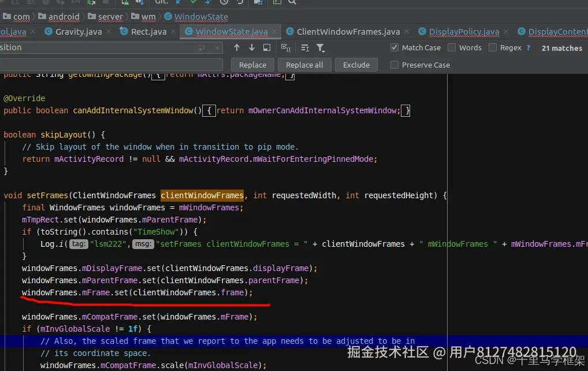The width and height of the screenshot is (588, 371).
Task: Click the search everywhere magnifier icon
Action: [x=292, y=2]
